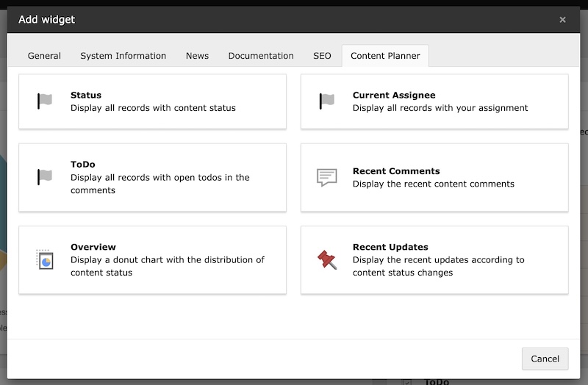Add the Status widget title
Screen dimensions: 588x385
click(86, 95)
